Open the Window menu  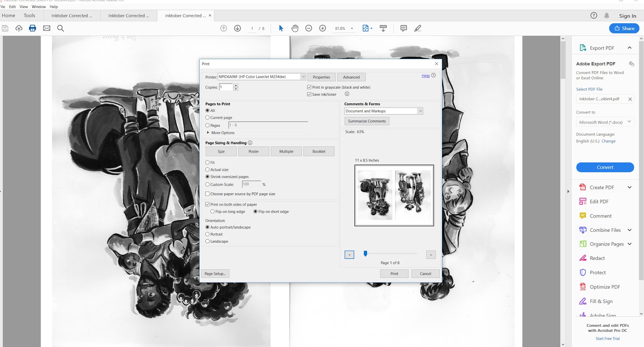39,7
